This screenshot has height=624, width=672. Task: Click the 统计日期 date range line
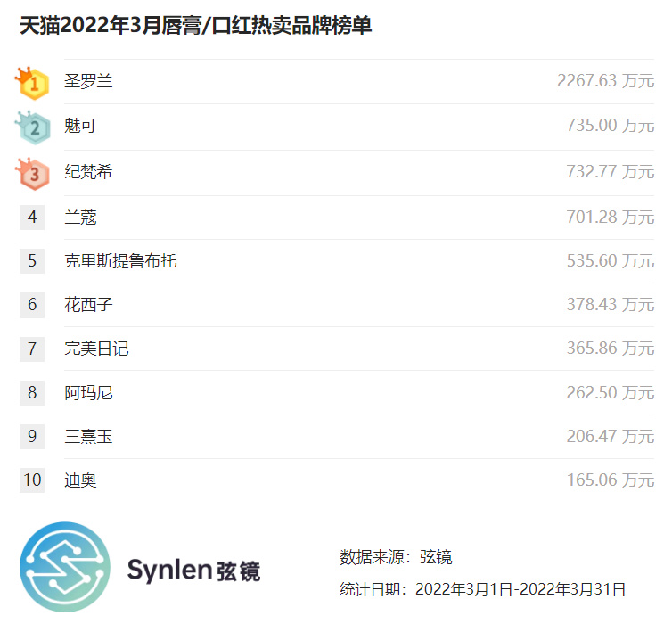click(482, 589)
